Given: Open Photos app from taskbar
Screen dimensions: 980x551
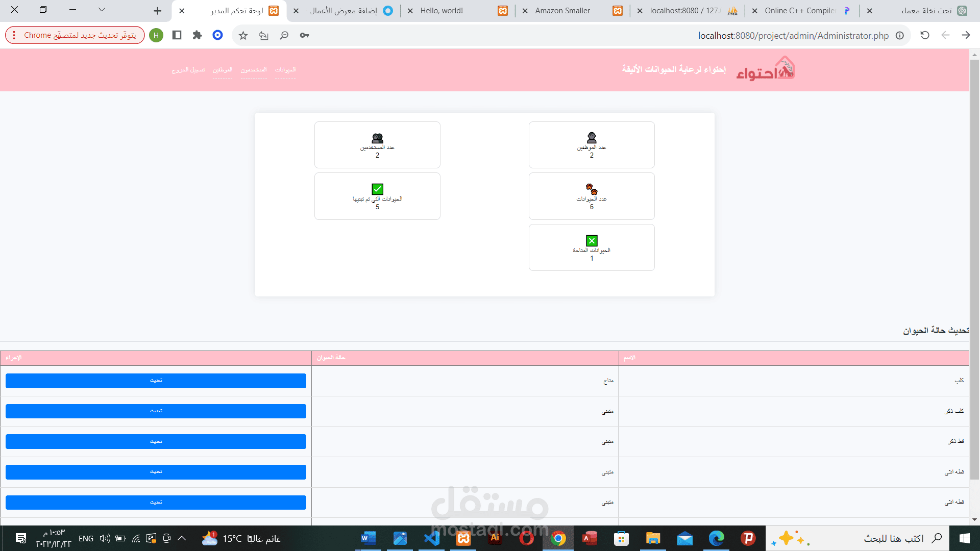Looking at the screenshot, I should click(x=400, y=538).
